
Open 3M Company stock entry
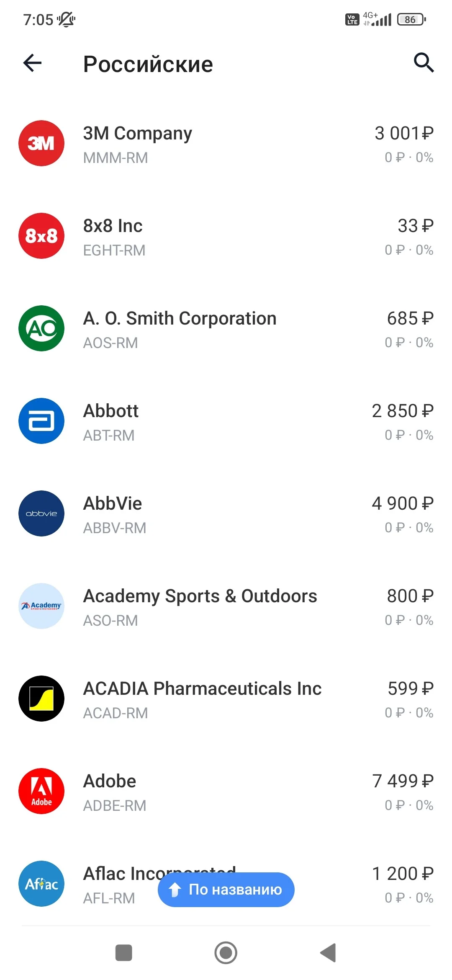226,143
